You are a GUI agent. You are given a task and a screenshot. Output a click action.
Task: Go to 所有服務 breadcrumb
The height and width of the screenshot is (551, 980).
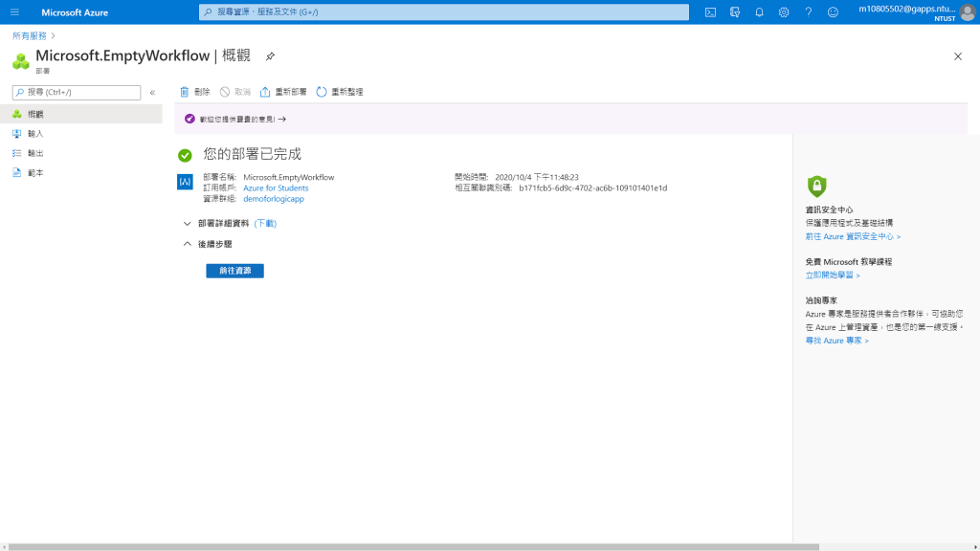click(x=30, y=35)
